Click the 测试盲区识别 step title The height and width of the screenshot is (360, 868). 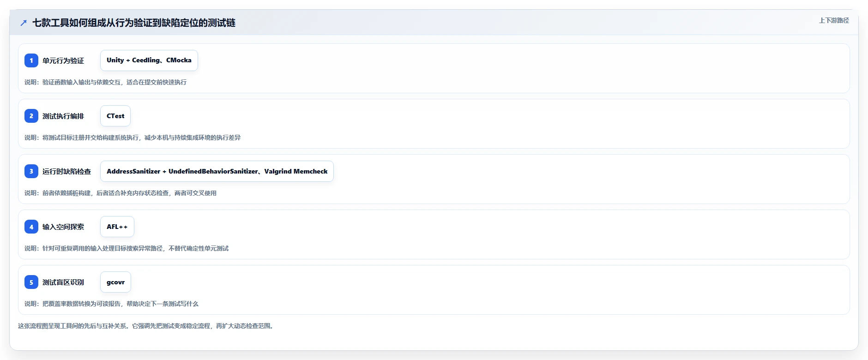63,282
